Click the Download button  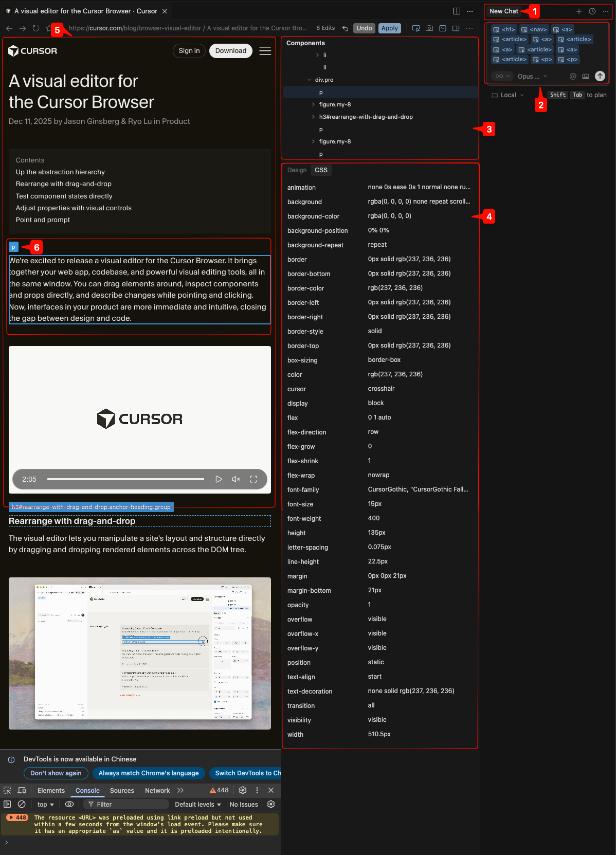click(x=231, y=50)
